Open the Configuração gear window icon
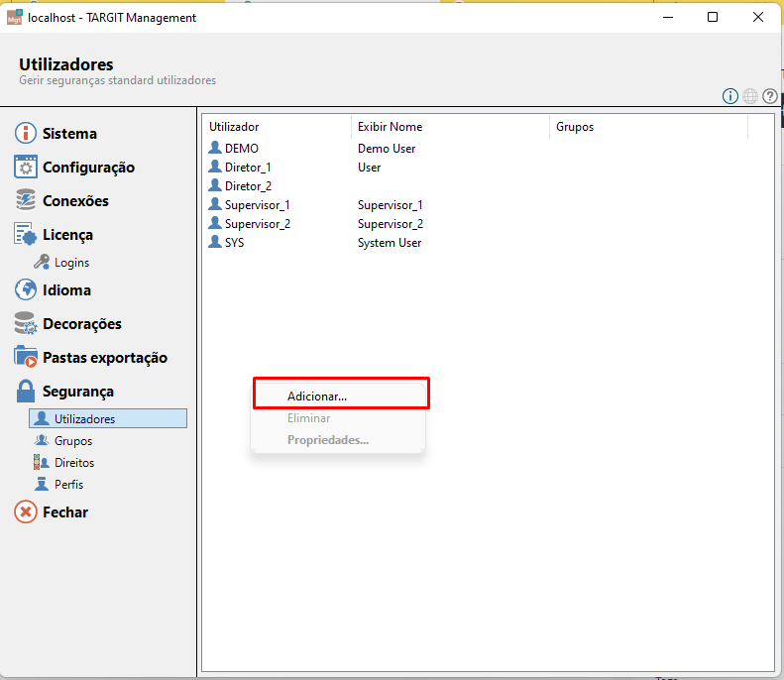 [25, 167]
